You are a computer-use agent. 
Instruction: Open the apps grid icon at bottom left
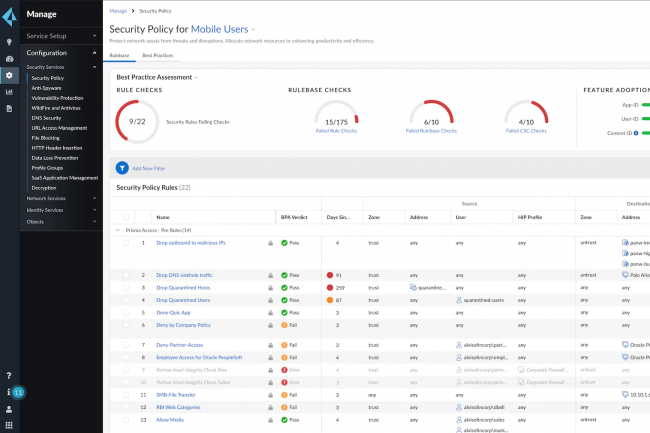point(9,424)
